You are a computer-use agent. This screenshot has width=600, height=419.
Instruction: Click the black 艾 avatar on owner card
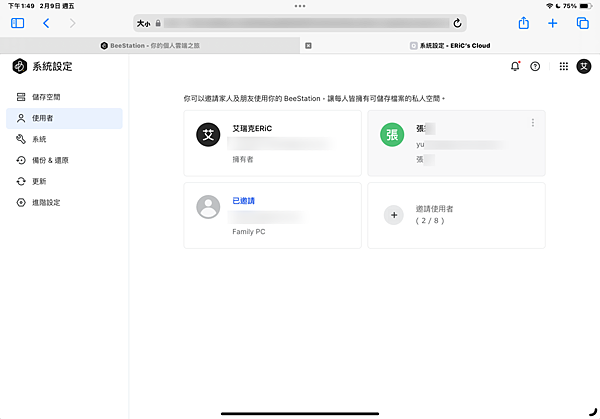[x=208, y=135]
